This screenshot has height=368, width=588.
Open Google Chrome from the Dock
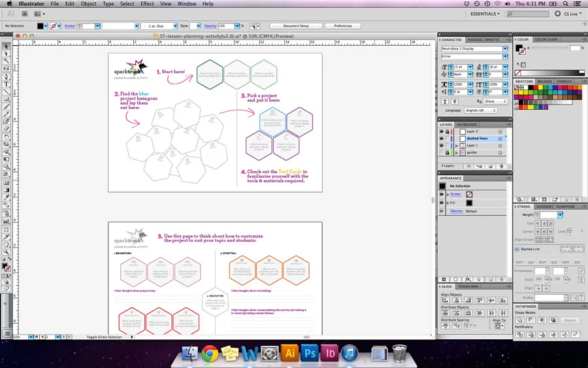click(x=210, y=354)
